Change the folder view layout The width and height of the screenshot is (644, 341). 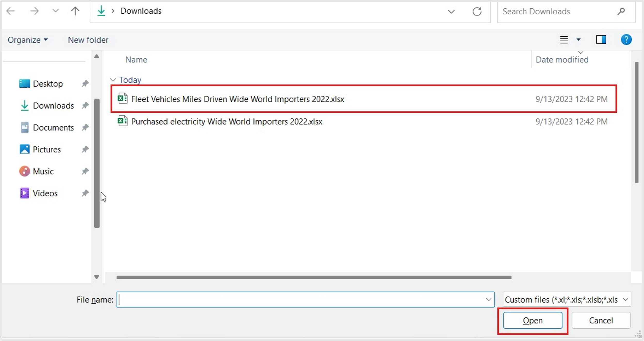564,39
